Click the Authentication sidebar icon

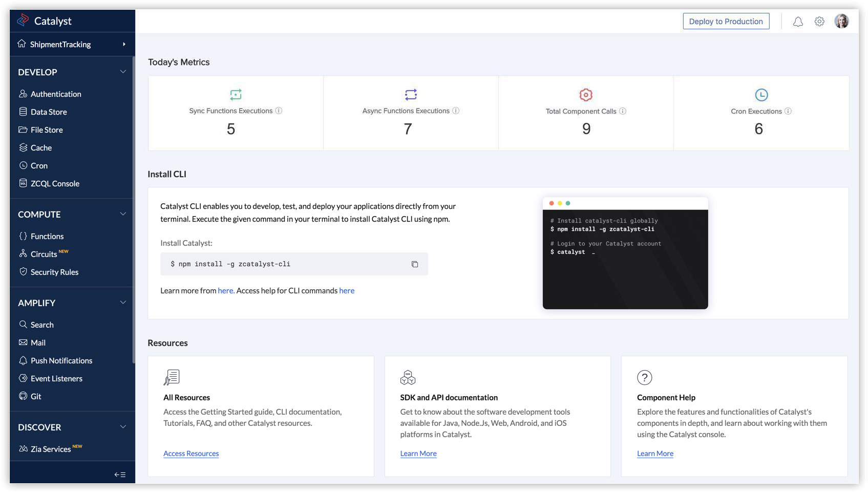[x=23, y=94]
